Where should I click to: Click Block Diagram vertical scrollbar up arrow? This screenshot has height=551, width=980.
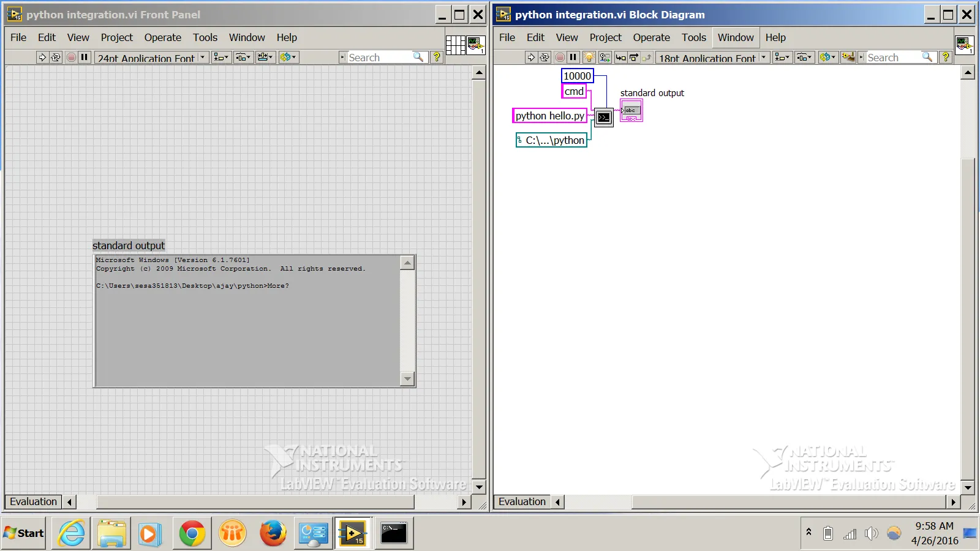[968, 73]
